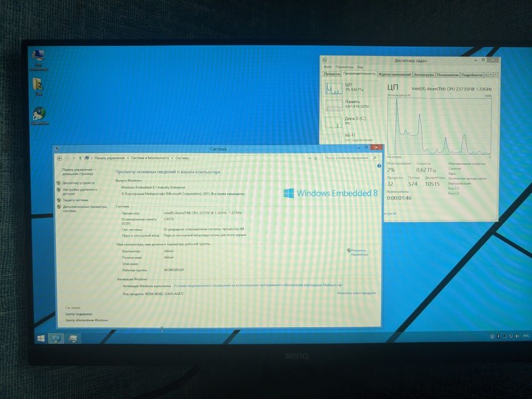Go forward in the Система window
This screenshot has width=532, height=399.
point(67,158)
